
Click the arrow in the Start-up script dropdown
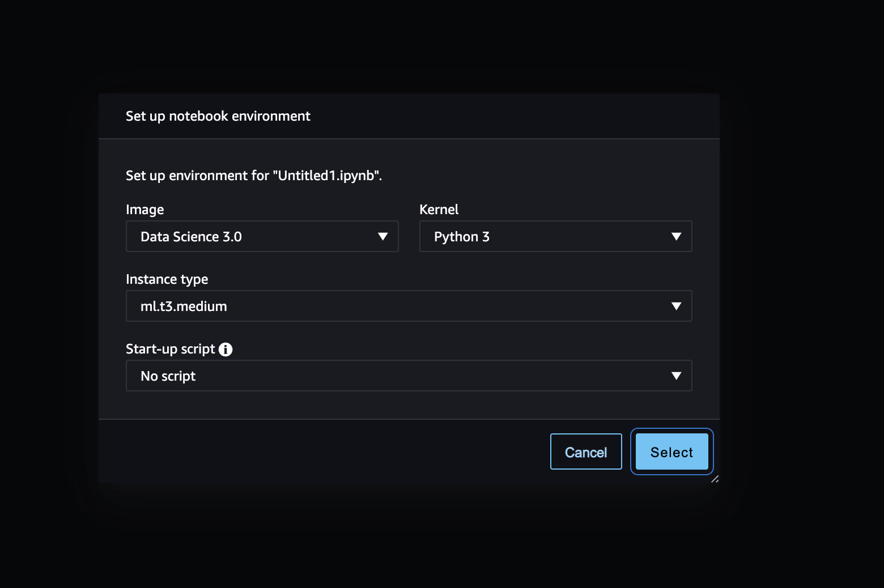pos(675,376)
